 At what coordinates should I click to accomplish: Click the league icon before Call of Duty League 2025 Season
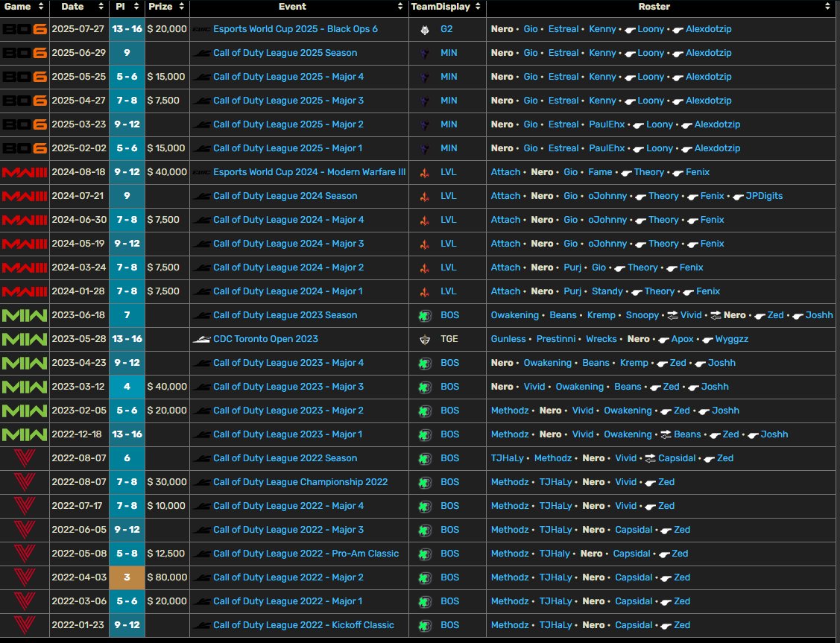coord(201,53)
